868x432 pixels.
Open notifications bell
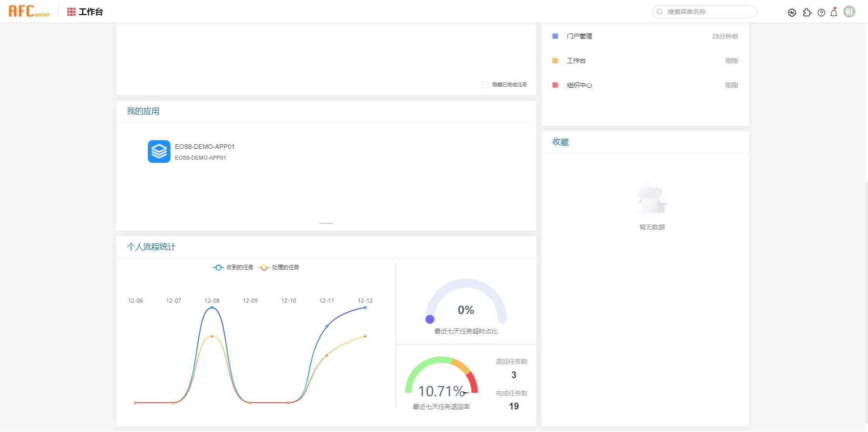[x=834, y=13]
